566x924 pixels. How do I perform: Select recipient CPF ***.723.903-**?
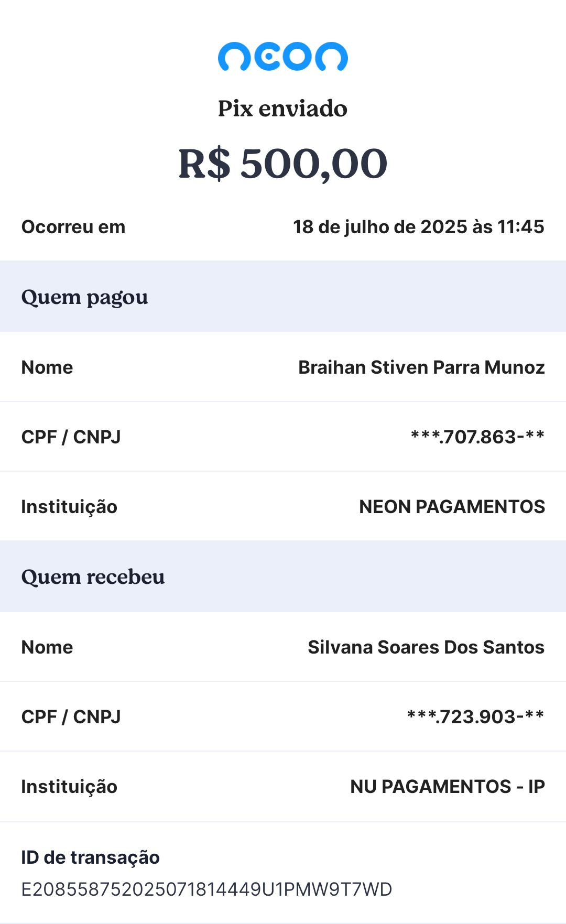click(475, 716)
